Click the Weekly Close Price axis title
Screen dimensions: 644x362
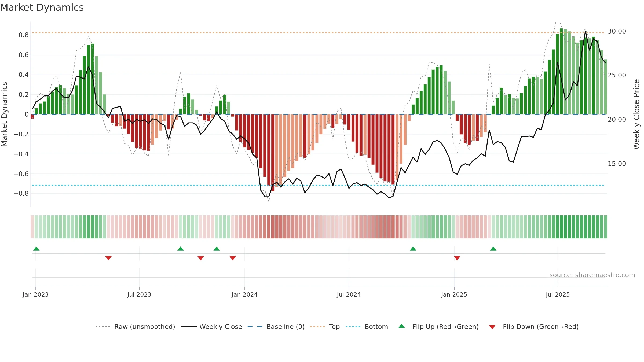click(637, 114)
